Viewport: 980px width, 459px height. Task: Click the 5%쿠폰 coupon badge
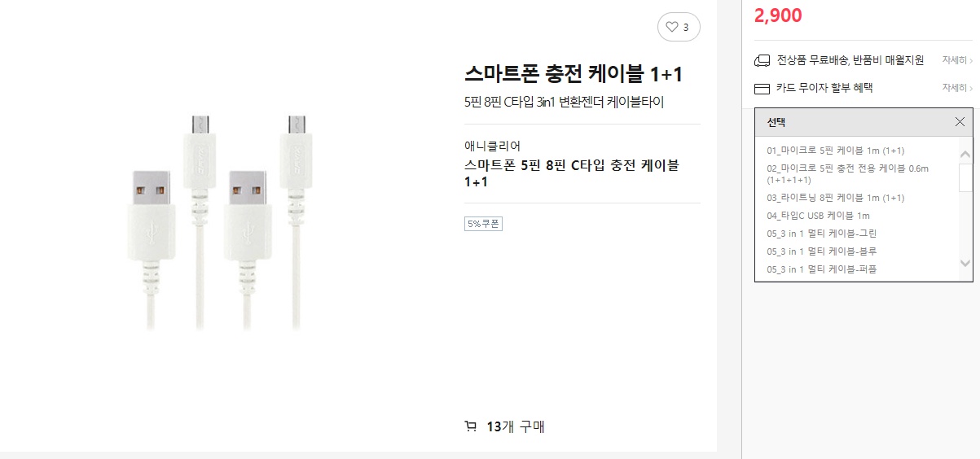pos(483,224)
